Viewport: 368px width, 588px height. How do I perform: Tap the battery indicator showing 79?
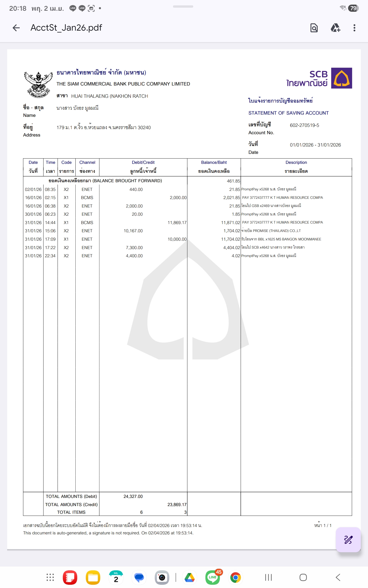[x=353, y=8]
